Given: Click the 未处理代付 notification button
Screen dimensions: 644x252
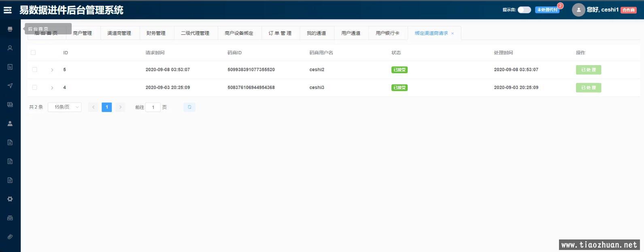Looking at the screenshot, I should (547, 10).
